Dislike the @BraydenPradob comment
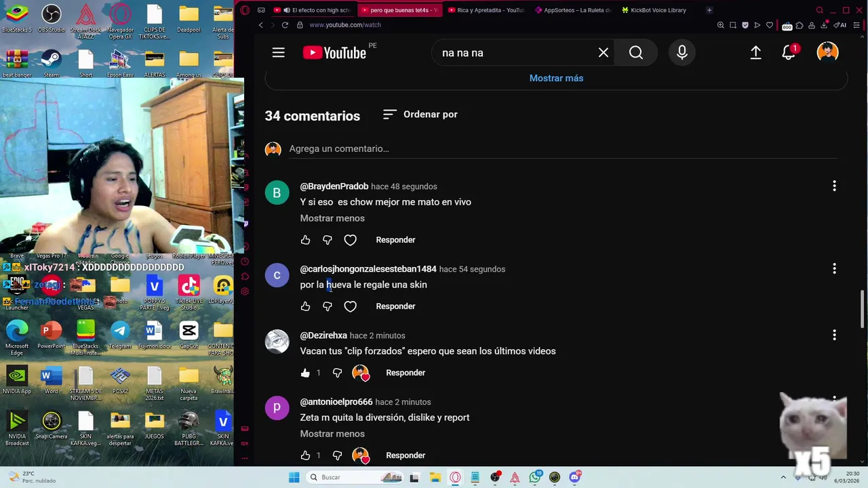This screenshot has width=868, height=488. click(328, 240)
